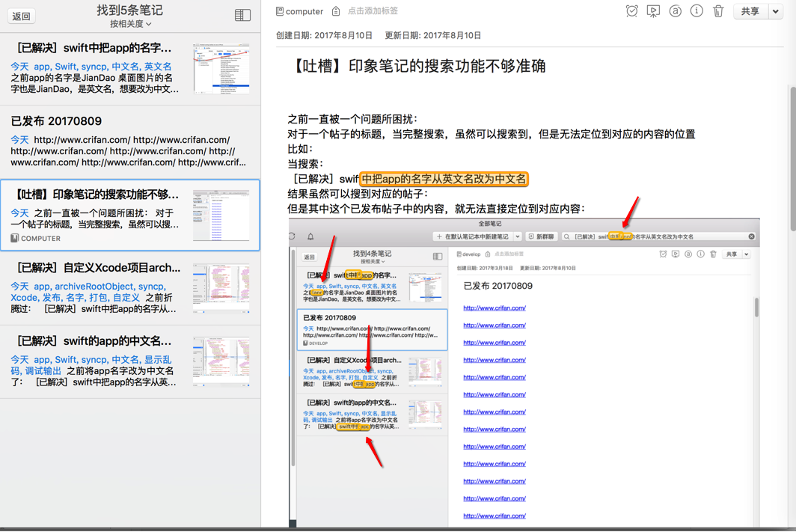Toggle the note list view layout icon
The width and height of the screenshot is (796, 532).
click(x=242, y=15)
